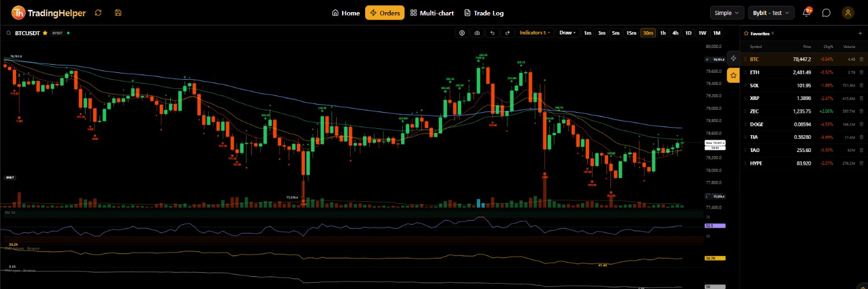
Task: Select the star favorites side panel tab
Action: coord(733,75)
